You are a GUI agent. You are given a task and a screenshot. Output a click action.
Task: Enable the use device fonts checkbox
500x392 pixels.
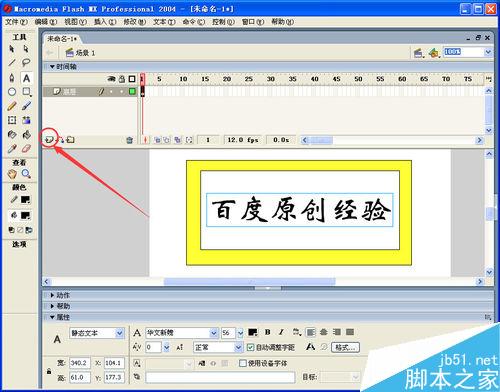(x=243, y=363)
